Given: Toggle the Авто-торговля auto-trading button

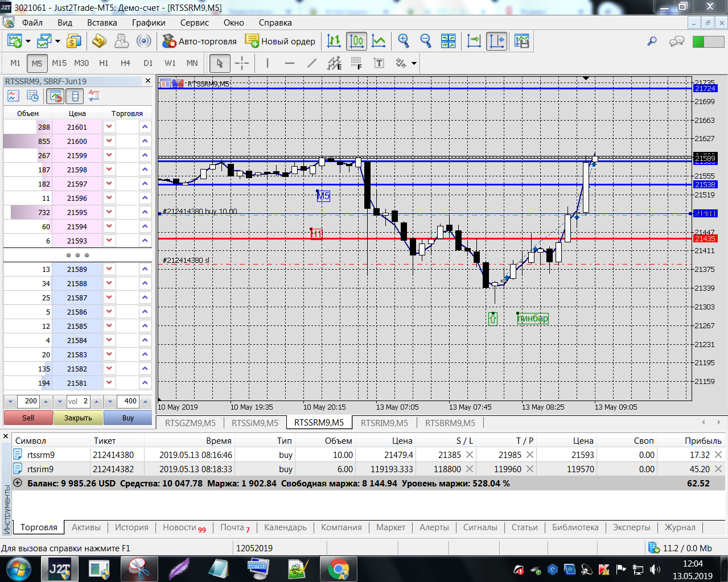Looking at the screenshot, I should pyautogui.click(x=199, y=41).
